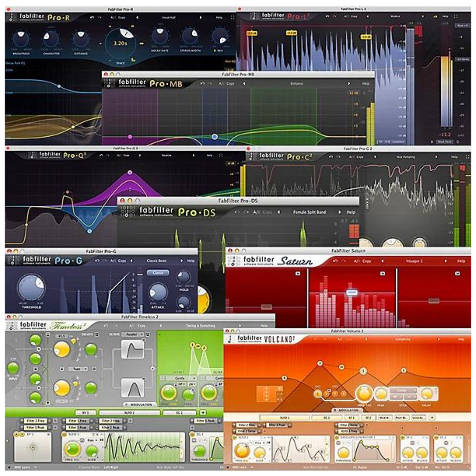Image resolution: width=476 pixels, height=476 pixels.
Task: Click the MIDI Learn icon in Timeless 2
Action: (x=9, y=467)
